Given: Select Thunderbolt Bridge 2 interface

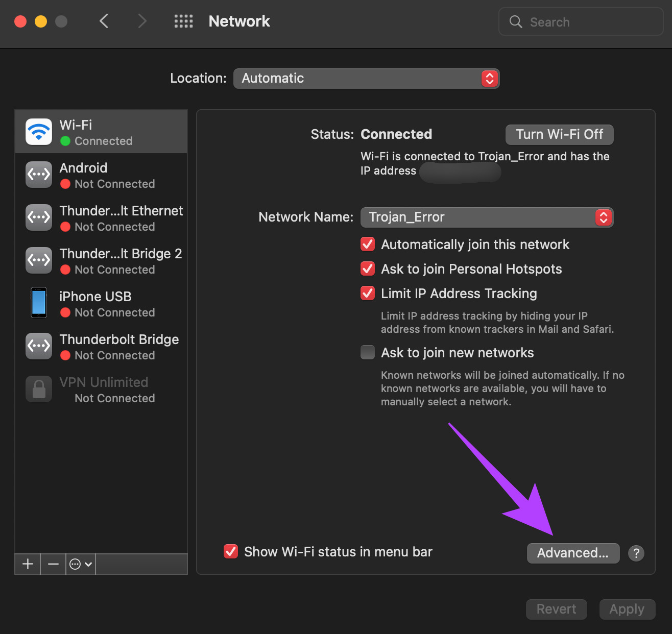Looking at the screenshot, I should tap(101, 260).
